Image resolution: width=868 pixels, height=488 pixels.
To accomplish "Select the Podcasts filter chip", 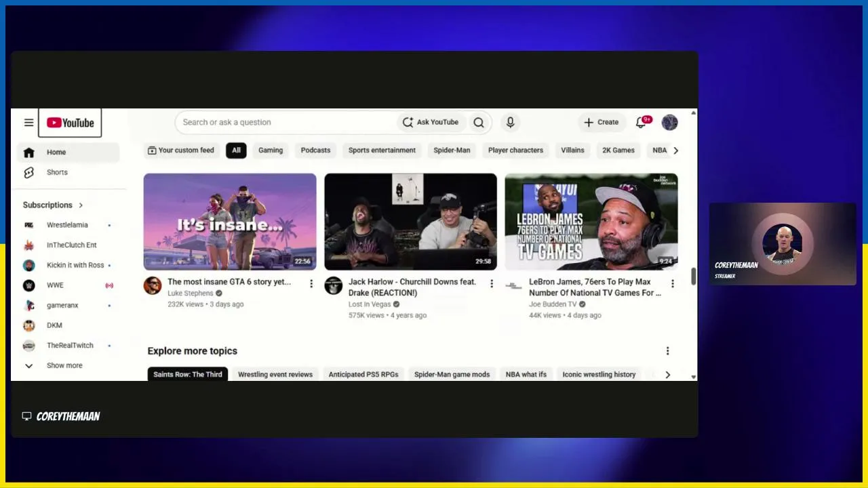I will click(x=316, y=150).
